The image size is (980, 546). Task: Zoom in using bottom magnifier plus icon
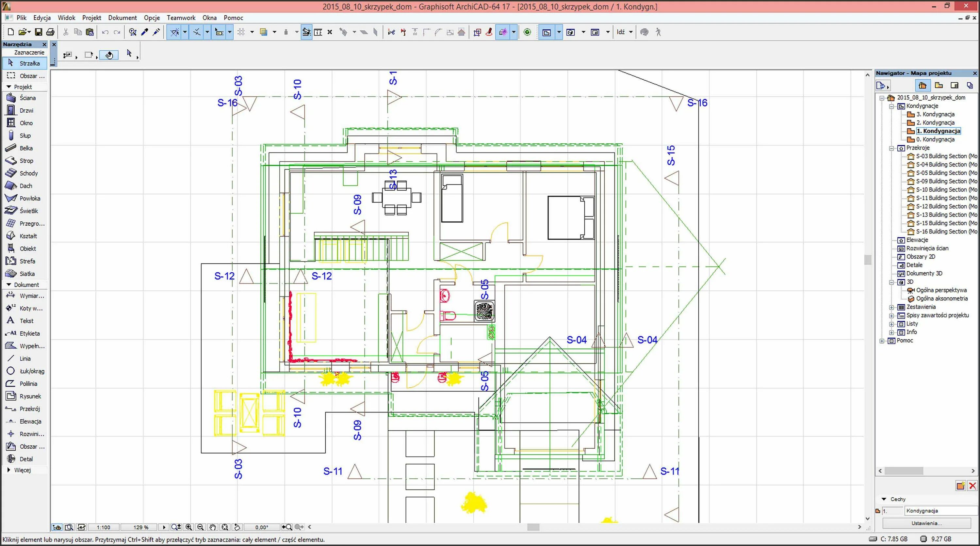[188, 527]
